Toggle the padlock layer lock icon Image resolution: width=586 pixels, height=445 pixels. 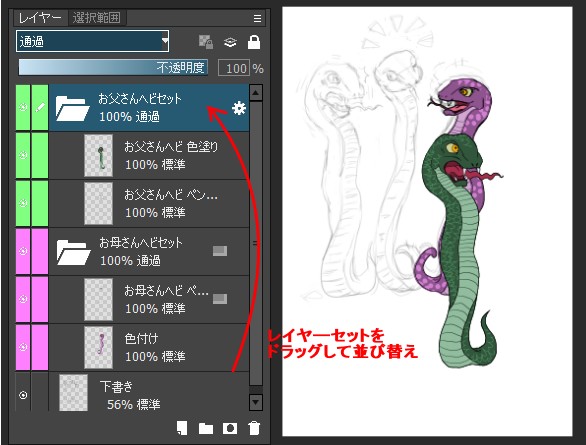click(254, 42)
